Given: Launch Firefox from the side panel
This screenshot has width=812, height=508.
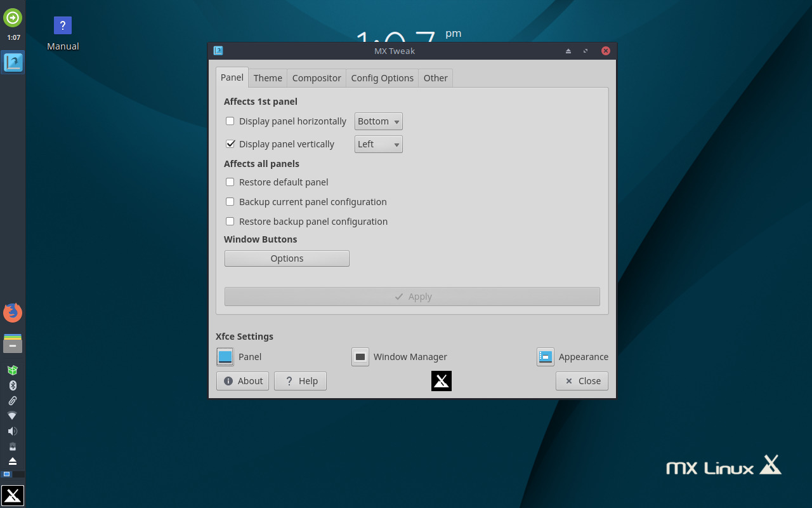Looking at the screenshot, I should (13, 312).
